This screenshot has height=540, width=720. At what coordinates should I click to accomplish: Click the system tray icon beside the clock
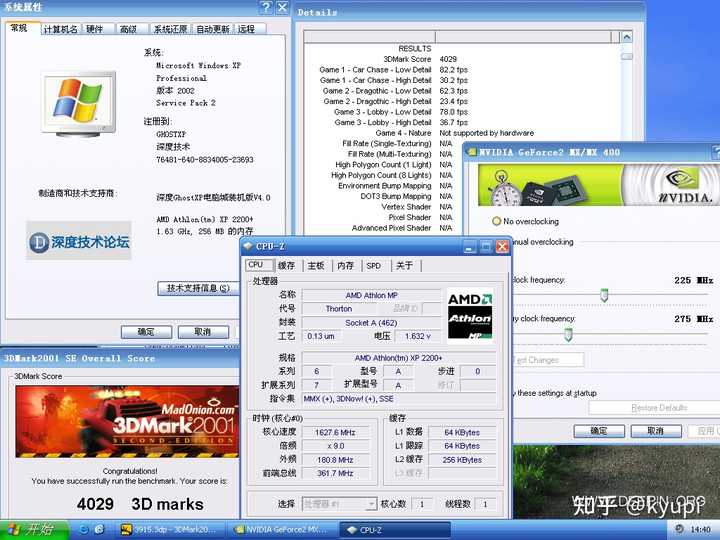pos(679,529)
